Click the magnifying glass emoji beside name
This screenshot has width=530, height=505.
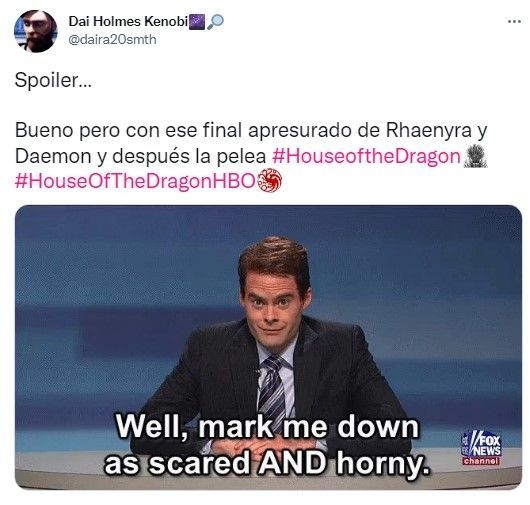(215, 22)
